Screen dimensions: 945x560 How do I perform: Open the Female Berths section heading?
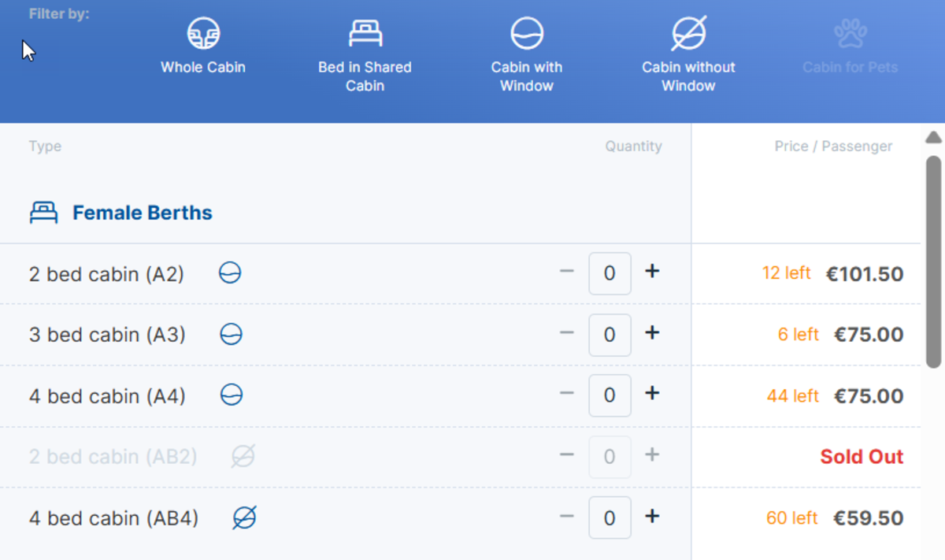pyautogui.click(x=142, y=213)
